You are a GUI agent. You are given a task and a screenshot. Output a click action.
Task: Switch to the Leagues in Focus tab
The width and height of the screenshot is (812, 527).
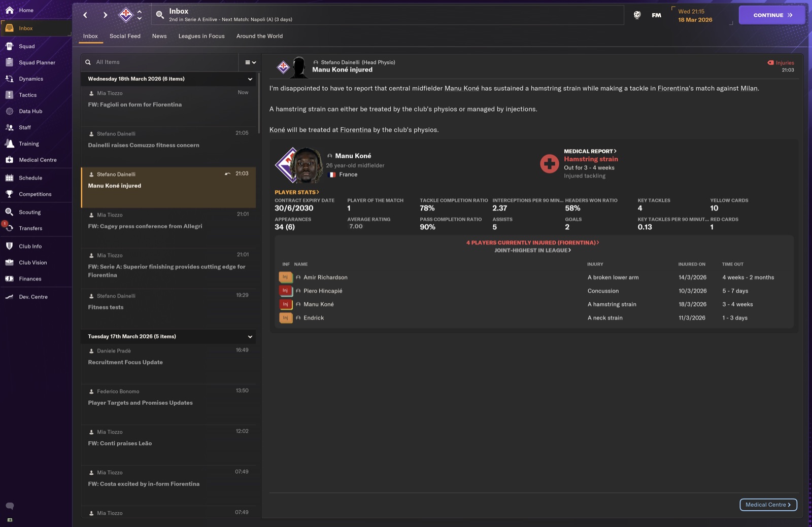201,36
